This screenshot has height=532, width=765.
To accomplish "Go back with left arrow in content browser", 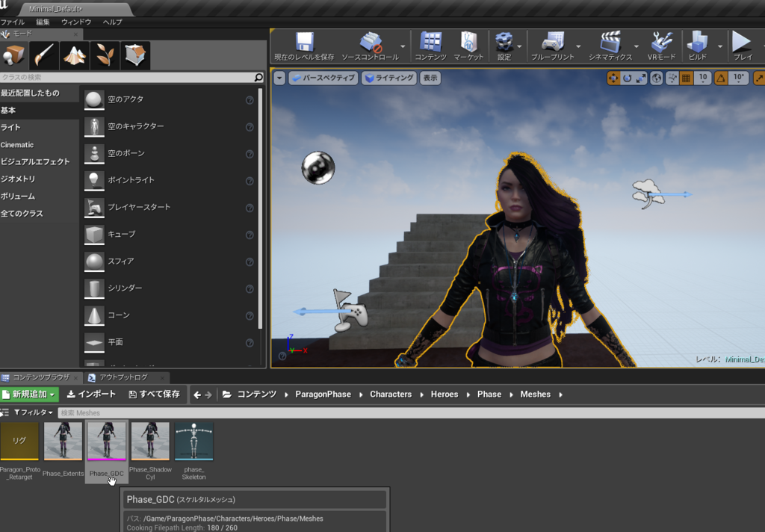I will pyautogui.click(x=197, y=395).
